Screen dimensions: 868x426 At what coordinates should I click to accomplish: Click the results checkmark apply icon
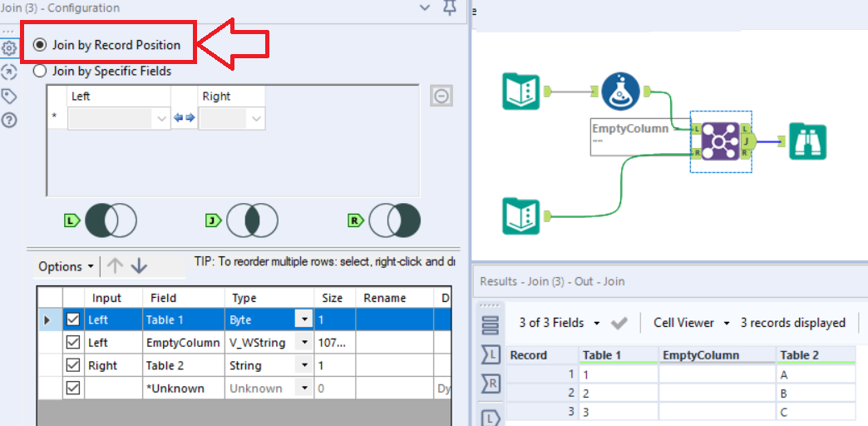point(619,323)
